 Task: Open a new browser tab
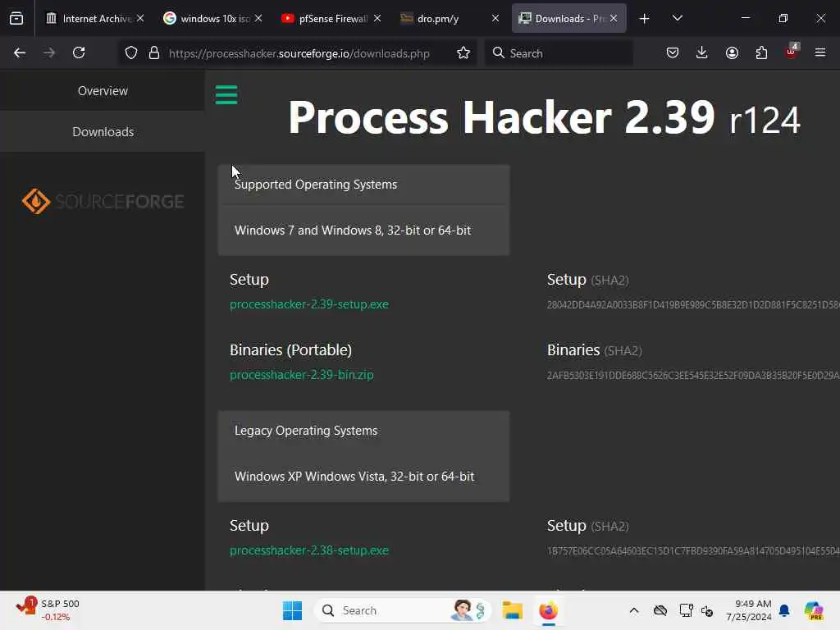[645, 18]
